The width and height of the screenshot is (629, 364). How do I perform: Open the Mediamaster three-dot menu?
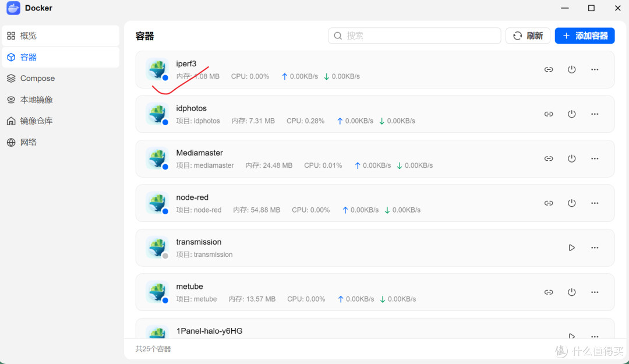595,158
